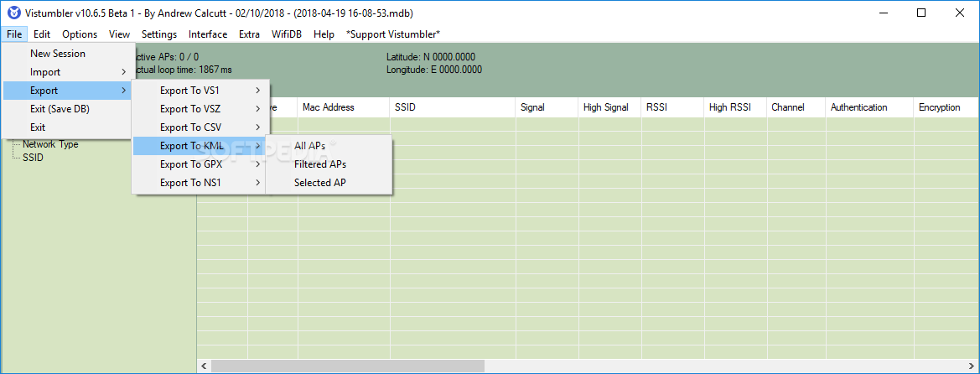Expand the Import submenu
The width and height of the screenshot is (980, 374).
(x=69, y=72)
